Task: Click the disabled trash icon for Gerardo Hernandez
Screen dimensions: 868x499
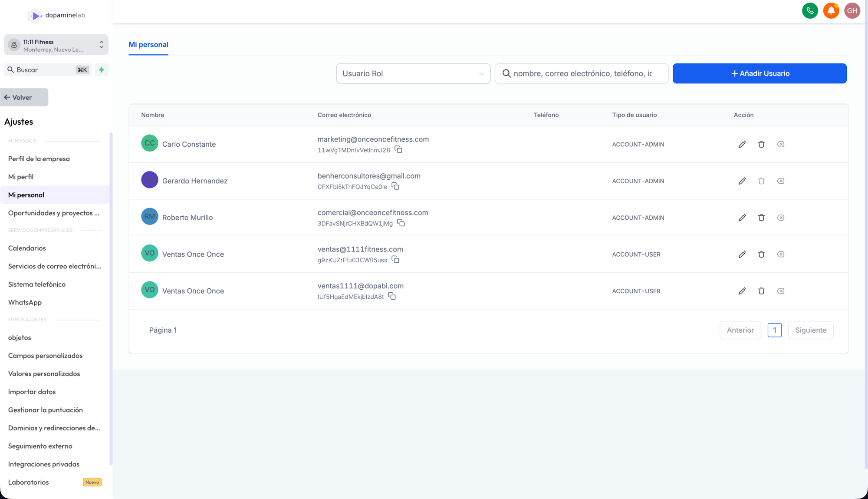Action: tap(761, 181)
